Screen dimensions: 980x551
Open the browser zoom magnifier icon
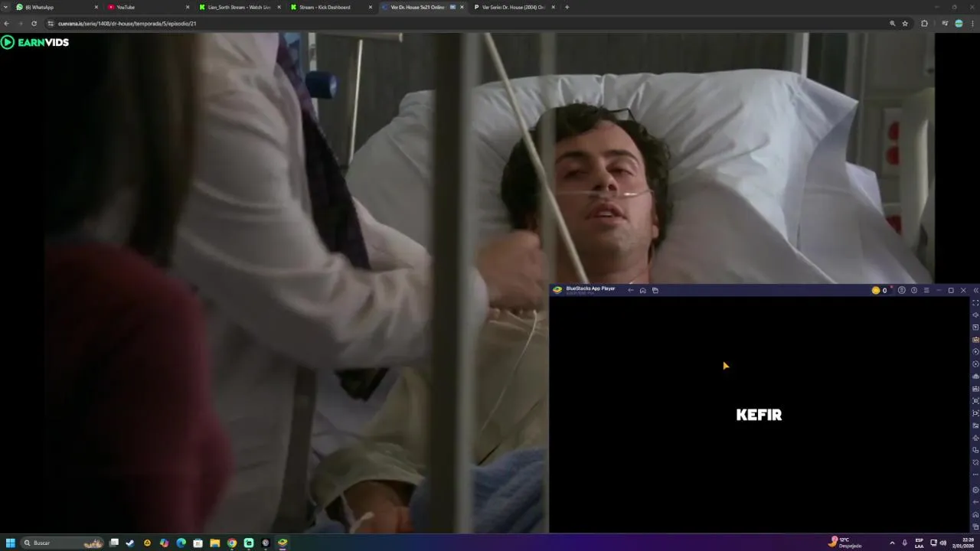pyautogui.click(x=892, y=24)
